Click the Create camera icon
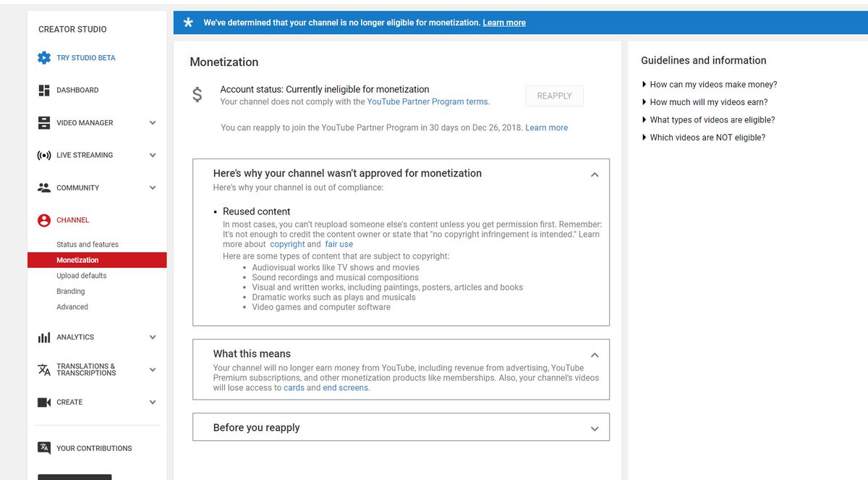This screenshot has height=480, width=868. 44,403
